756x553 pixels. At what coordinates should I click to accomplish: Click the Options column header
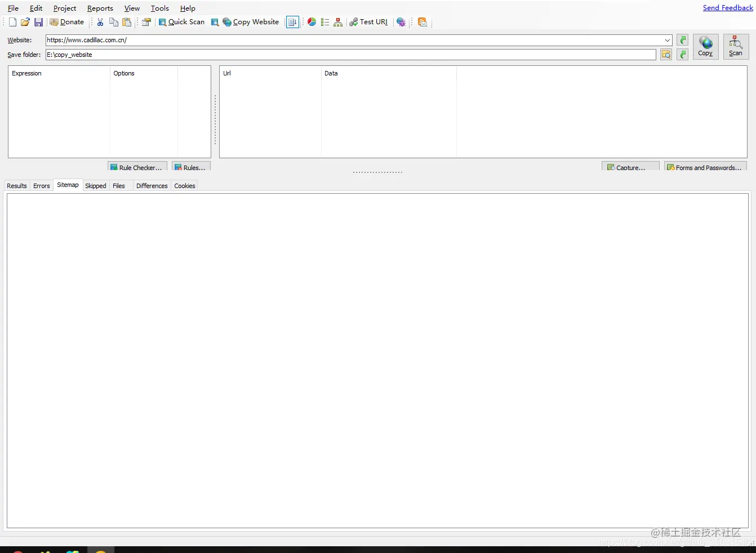144,73
